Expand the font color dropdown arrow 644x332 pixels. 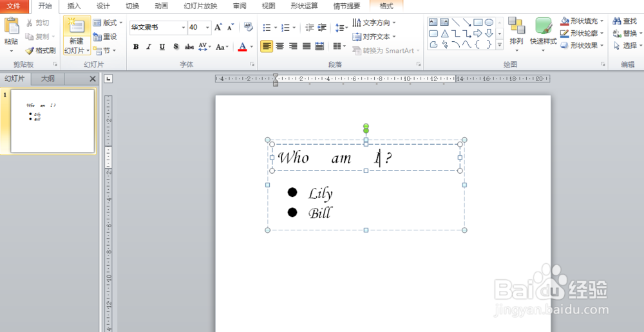[x=252, y=47]
